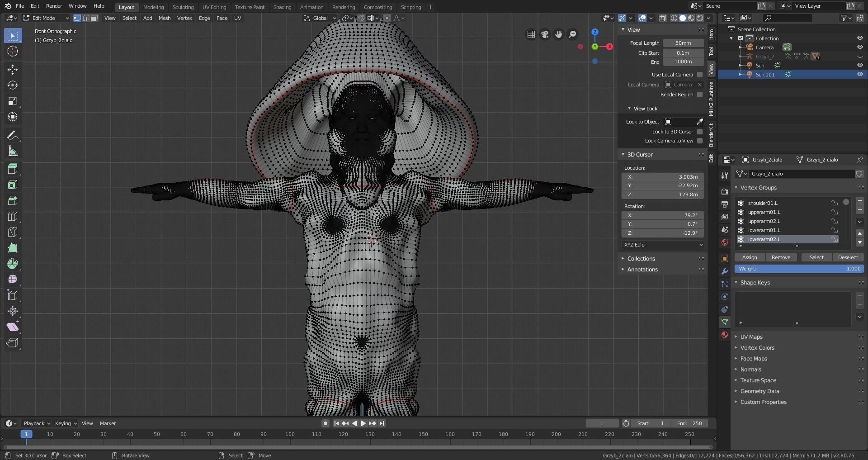This screenshot has width=868, height=460.
Task: Select the Measure tool
Action: click(13, 152)
